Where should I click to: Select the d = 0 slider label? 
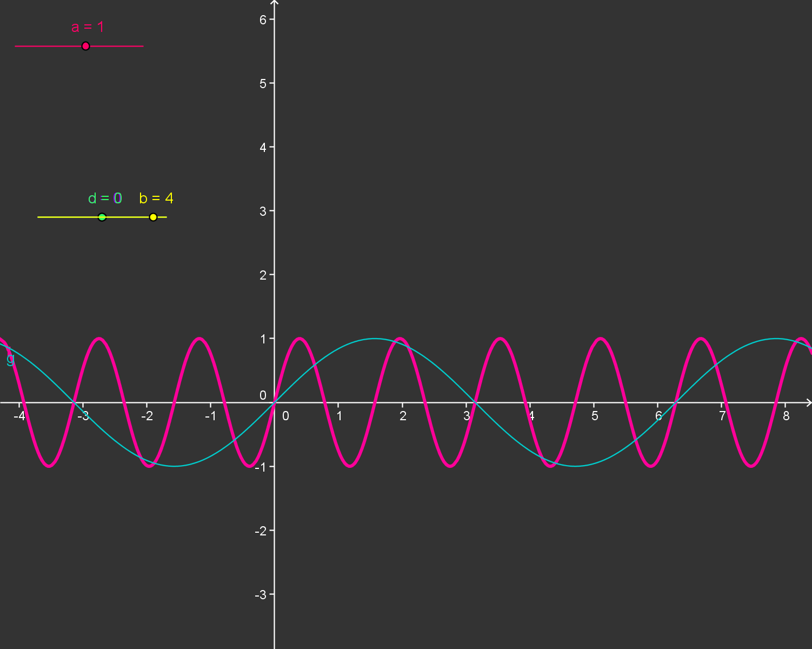point(105,198)
